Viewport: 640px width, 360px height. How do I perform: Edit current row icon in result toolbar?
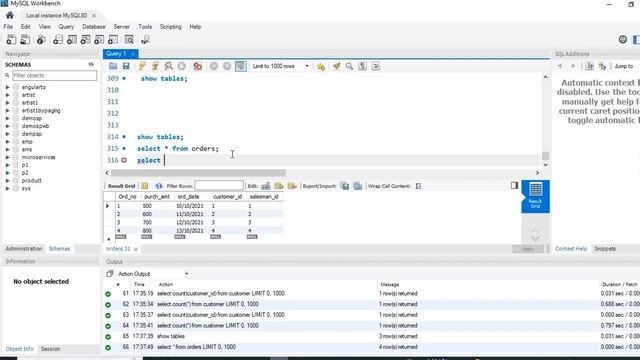click(266, 186)
